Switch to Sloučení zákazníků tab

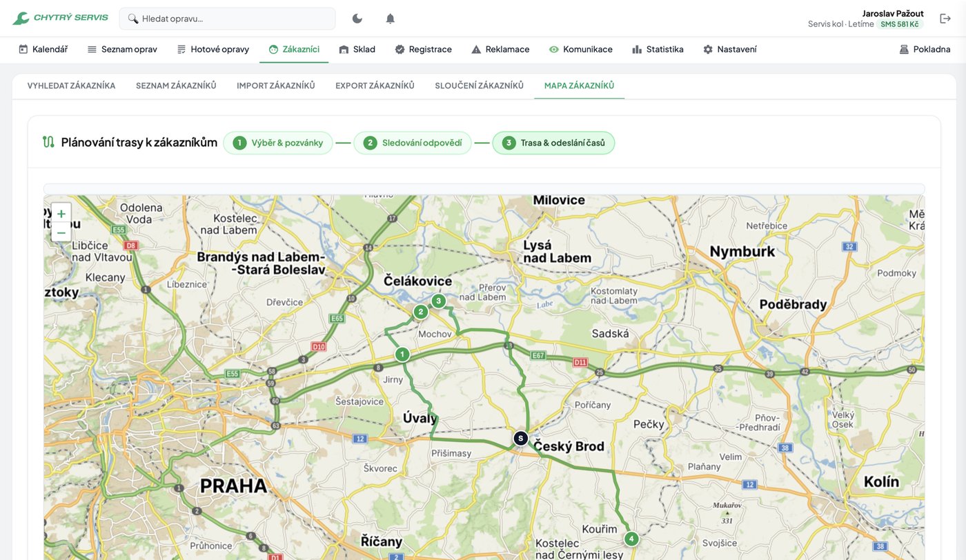click(x=479, y=86)
